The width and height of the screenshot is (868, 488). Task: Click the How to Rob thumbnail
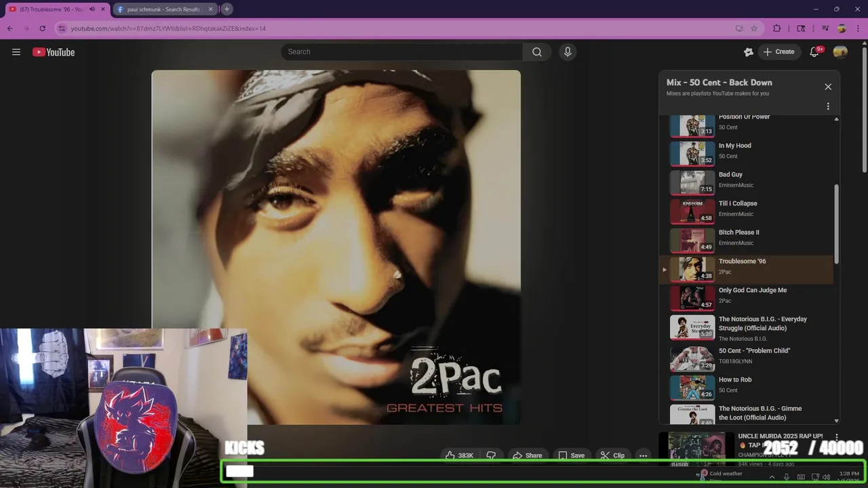692,388
